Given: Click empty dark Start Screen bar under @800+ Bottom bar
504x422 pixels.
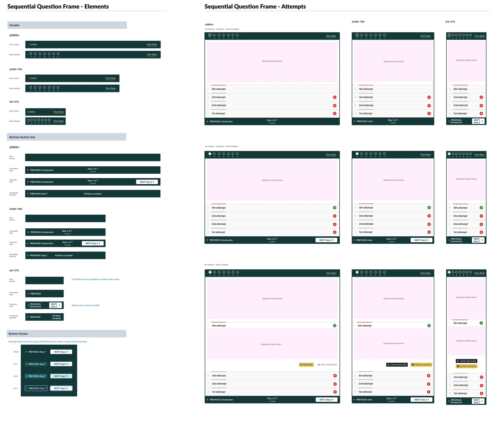Looking at the screenshot, I should (x=93, y=157).
